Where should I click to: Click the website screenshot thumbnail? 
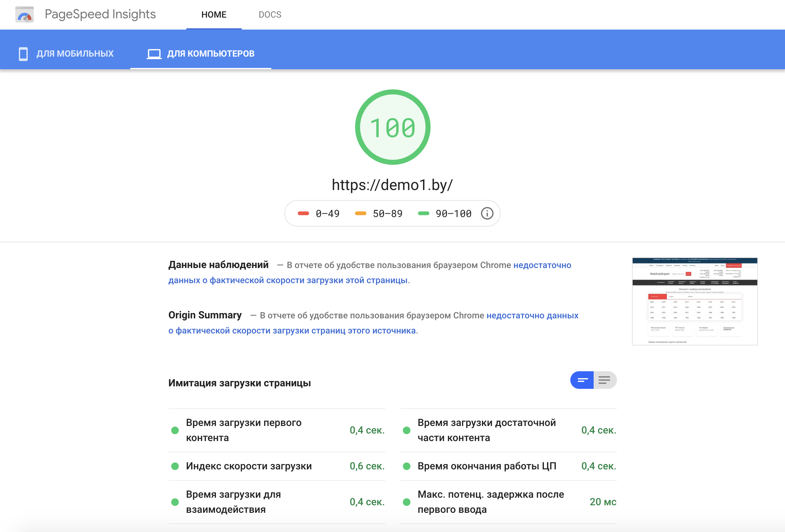coord(694,301)
